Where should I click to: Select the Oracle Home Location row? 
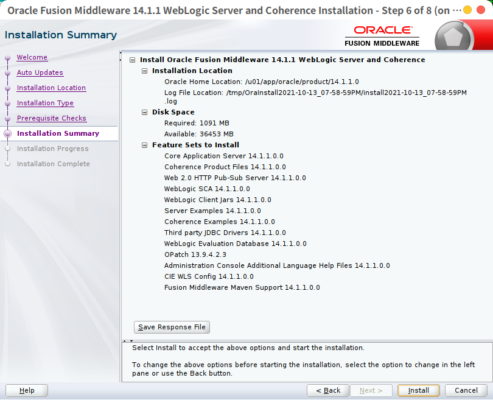coord(261,82)
